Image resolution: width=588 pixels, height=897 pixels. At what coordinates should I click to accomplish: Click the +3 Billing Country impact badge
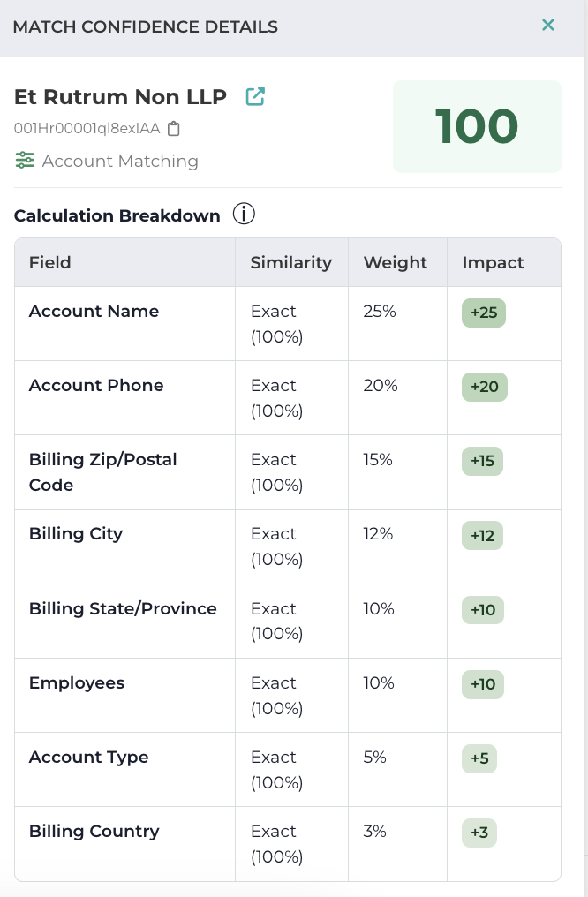(479, 833)
